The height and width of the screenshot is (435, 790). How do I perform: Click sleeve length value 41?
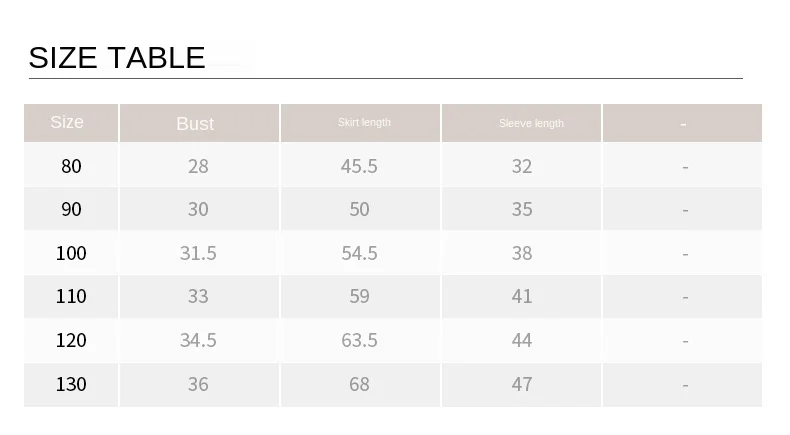522,296
